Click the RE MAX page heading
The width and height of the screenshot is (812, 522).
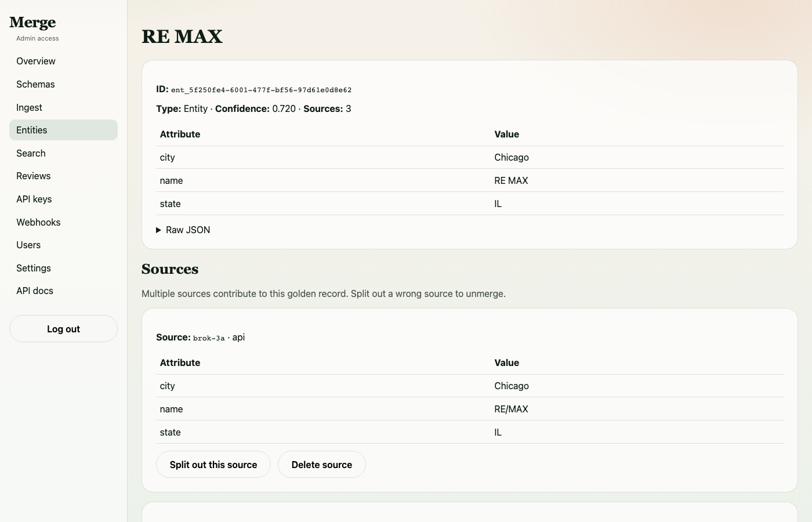tap(182, 36)
